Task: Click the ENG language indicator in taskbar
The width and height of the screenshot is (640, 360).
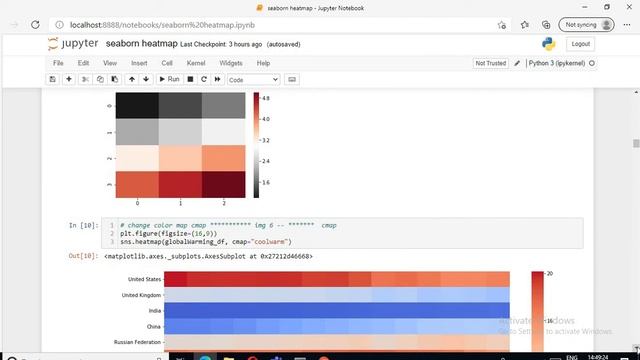Action: point(572,358)
